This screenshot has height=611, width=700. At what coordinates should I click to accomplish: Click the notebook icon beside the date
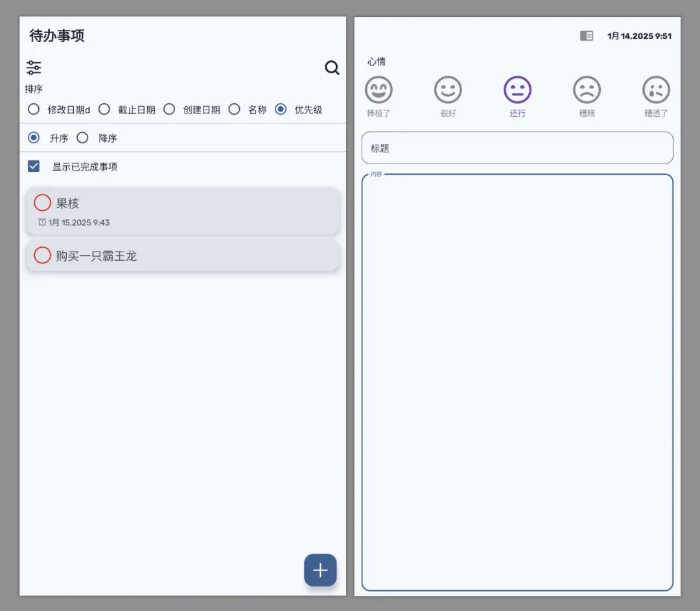click(x=587, y=36)
